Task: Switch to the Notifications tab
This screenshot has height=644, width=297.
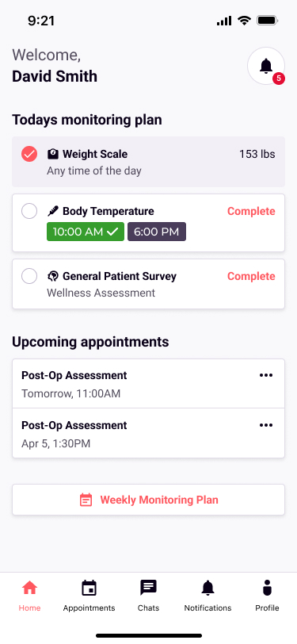Action: [208, 596]
